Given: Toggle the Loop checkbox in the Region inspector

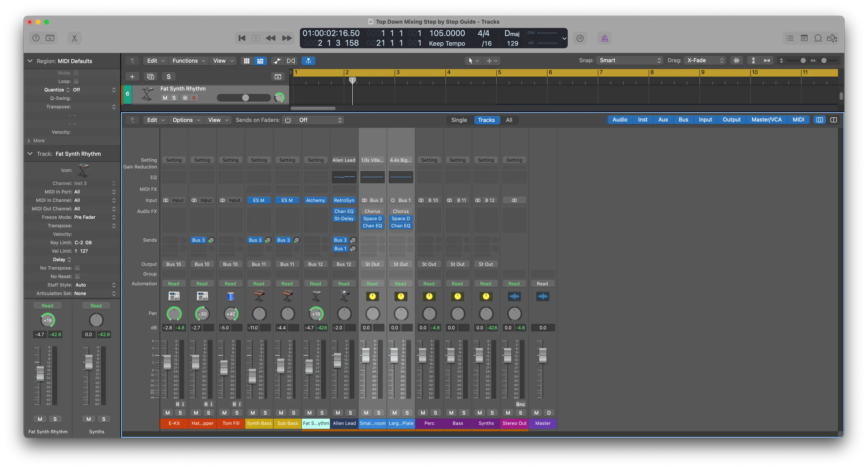Looking at the screenshot, I should tap(76, 81).
